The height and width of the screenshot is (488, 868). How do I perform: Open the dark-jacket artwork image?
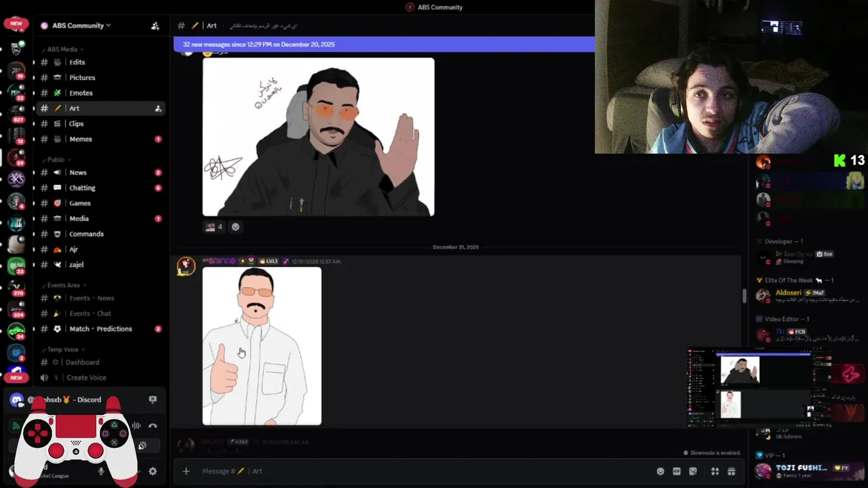click(318, 137)
